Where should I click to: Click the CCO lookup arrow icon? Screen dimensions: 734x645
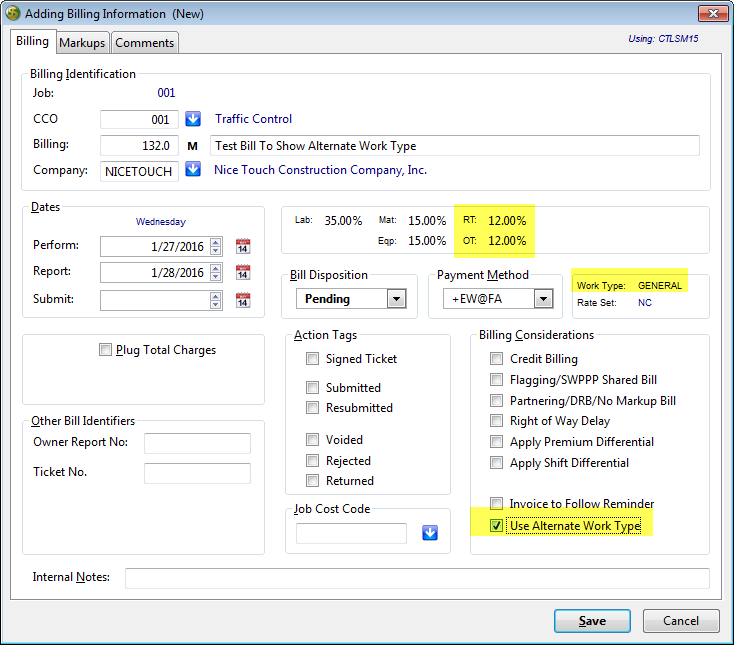(194, 119)
